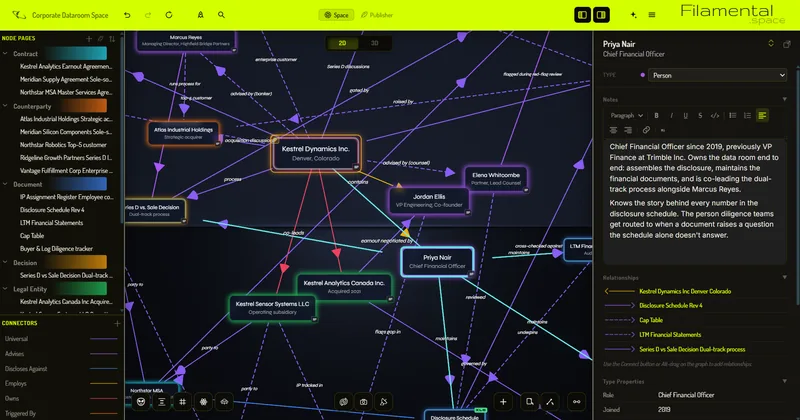Click the atom cluster icon in bottom toolbar

[x=204, y=402]
